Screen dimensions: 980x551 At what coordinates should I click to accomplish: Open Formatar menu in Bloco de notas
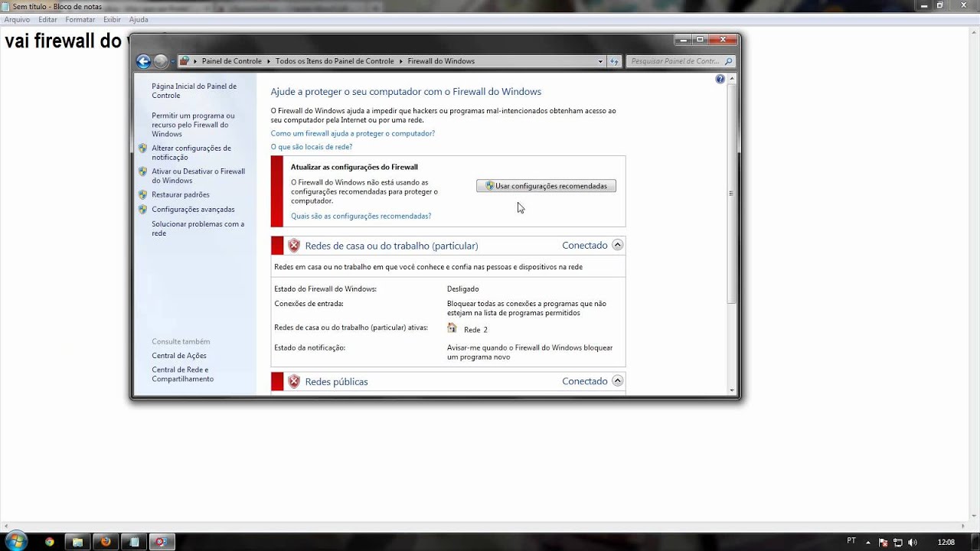pos(80,19)
